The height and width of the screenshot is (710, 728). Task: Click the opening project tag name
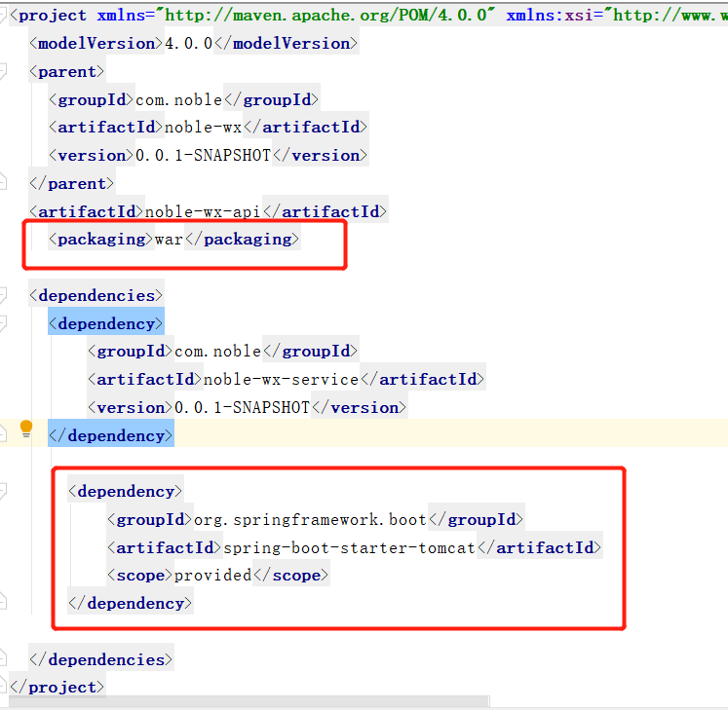click(53, 16)
